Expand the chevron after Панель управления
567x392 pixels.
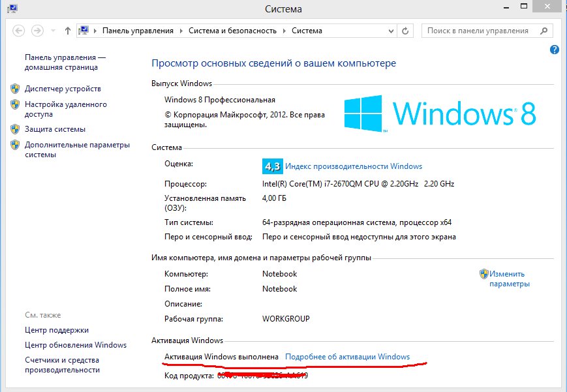181,31
